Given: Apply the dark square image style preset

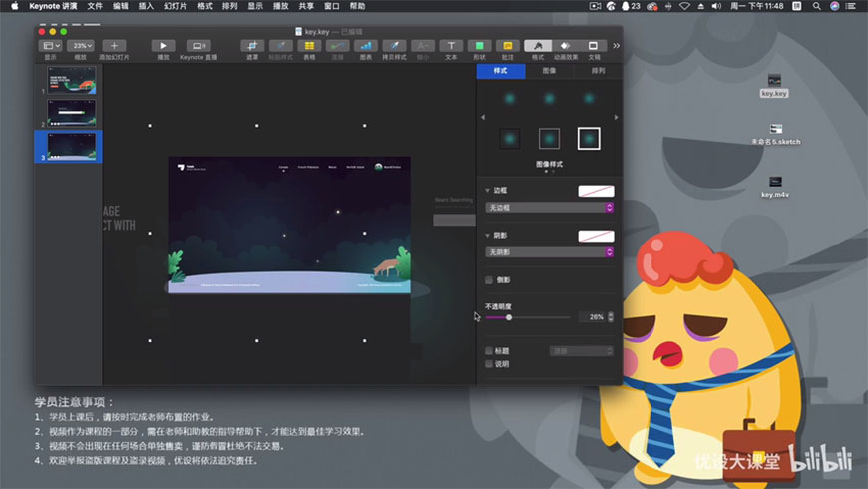Looking at the screenshot, I should tap(509, 139).
